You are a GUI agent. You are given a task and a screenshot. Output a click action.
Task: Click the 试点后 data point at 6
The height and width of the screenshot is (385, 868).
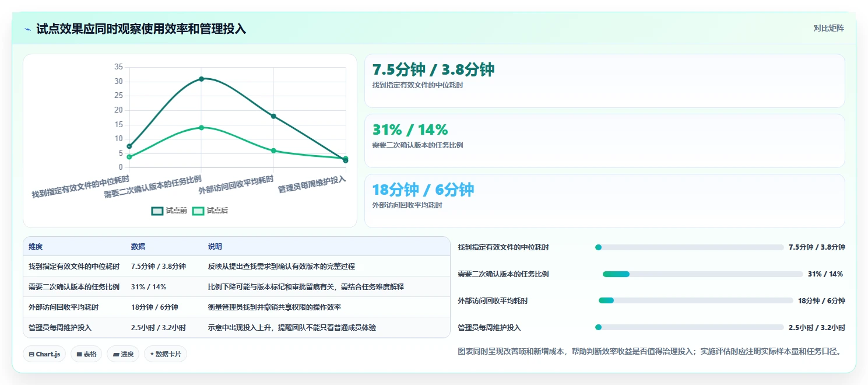[273, 150]
